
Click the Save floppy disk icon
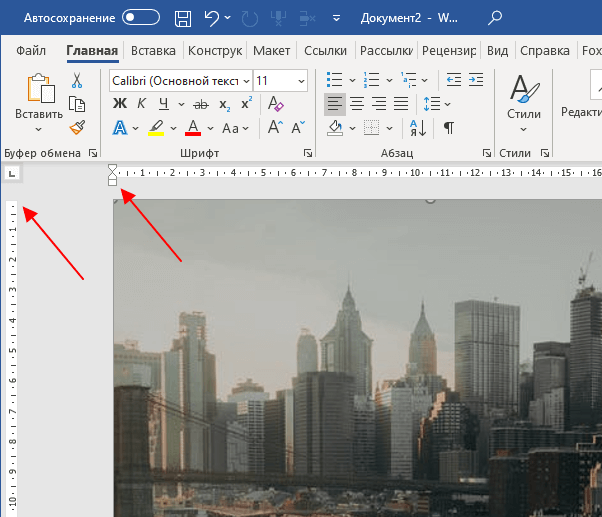click(x=183, y=18)
